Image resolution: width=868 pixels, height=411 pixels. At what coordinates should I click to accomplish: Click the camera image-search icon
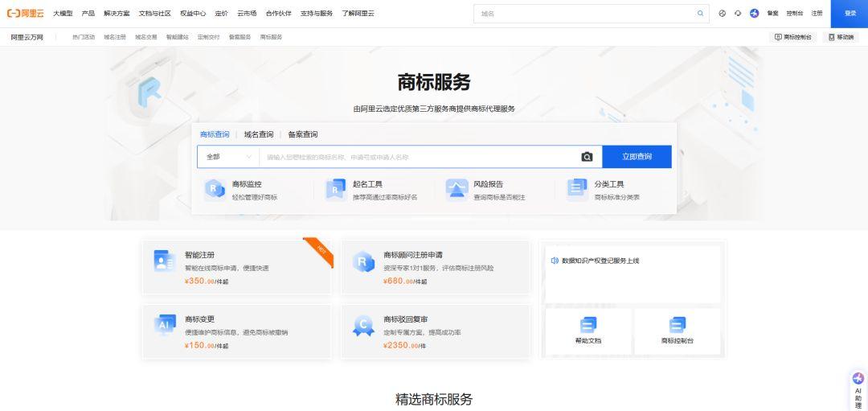(x=587, y=157)
